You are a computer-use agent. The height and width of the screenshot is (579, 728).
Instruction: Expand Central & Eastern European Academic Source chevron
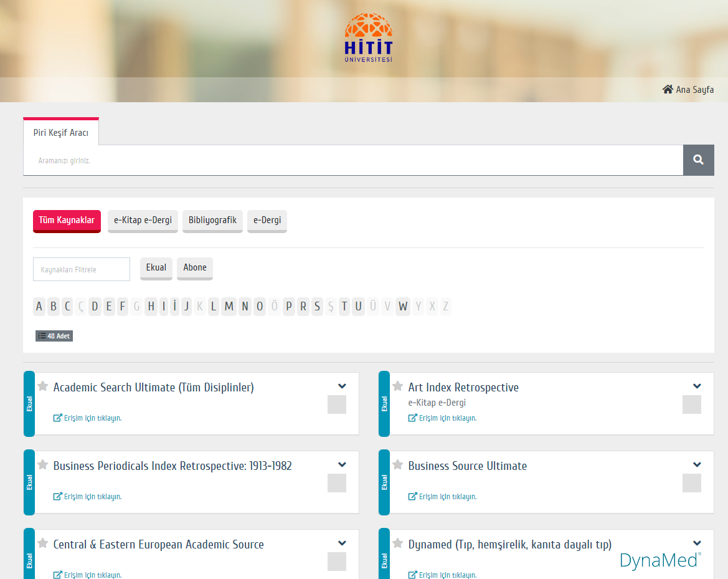click(342, 543)
